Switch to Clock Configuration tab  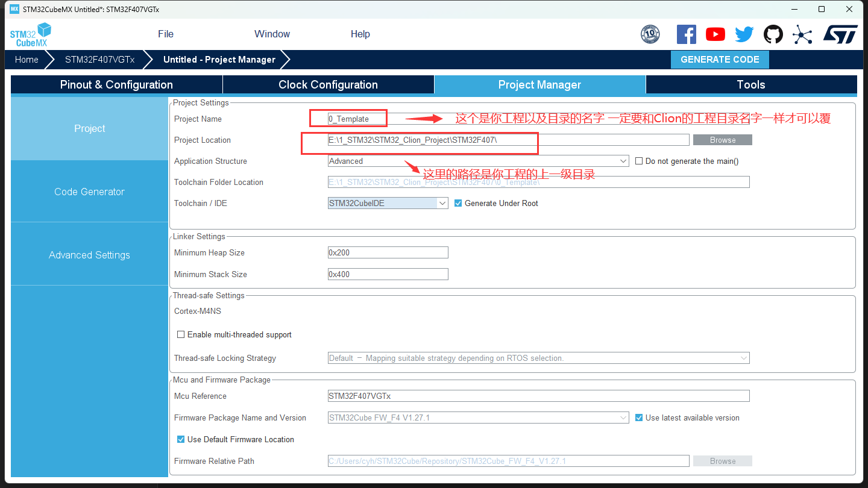pos(328,84)
